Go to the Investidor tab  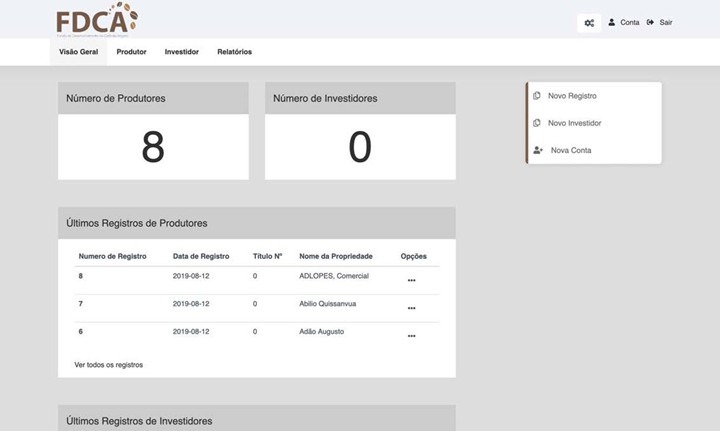coord(181,52)
